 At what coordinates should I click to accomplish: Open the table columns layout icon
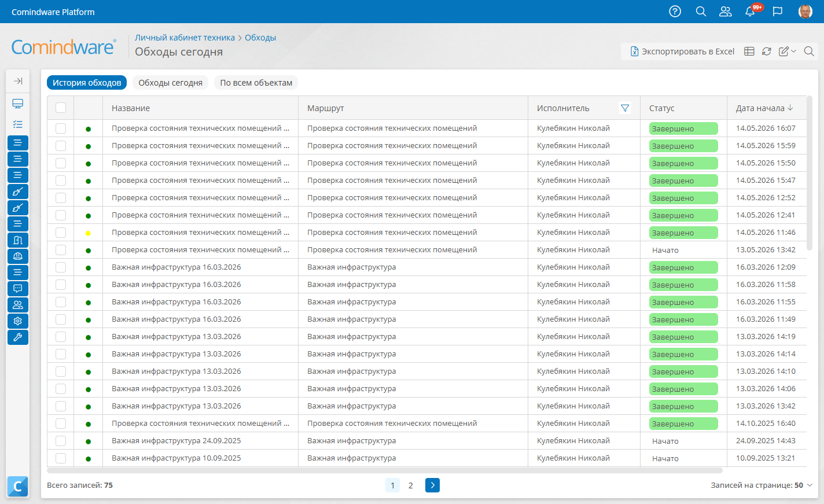(x=749, y=51)
